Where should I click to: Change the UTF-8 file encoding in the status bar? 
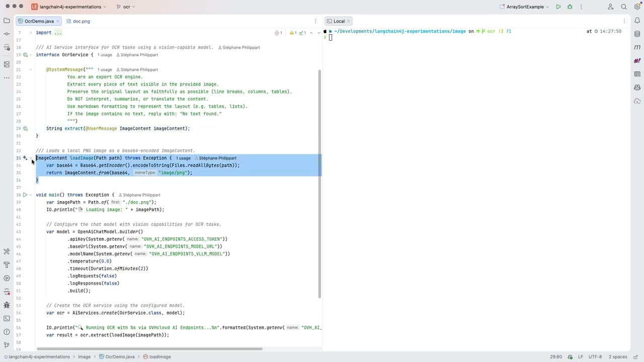point(595,356)
